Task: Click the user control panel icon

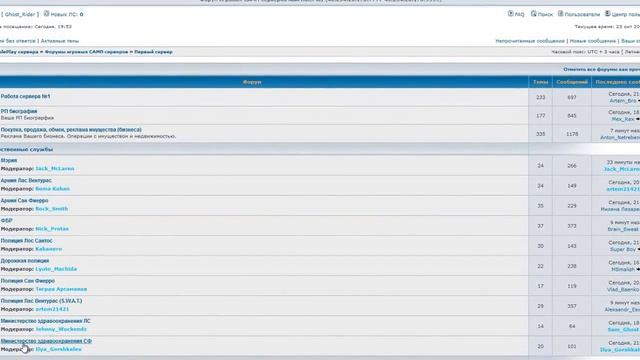Action: 607,14
